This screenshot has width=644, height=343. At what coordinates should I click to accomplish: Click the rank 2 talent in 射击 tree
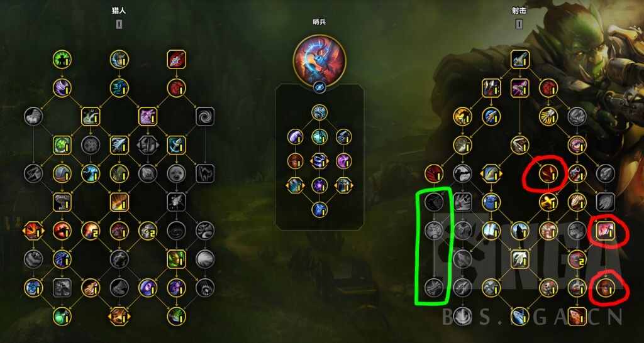(577, 259)
